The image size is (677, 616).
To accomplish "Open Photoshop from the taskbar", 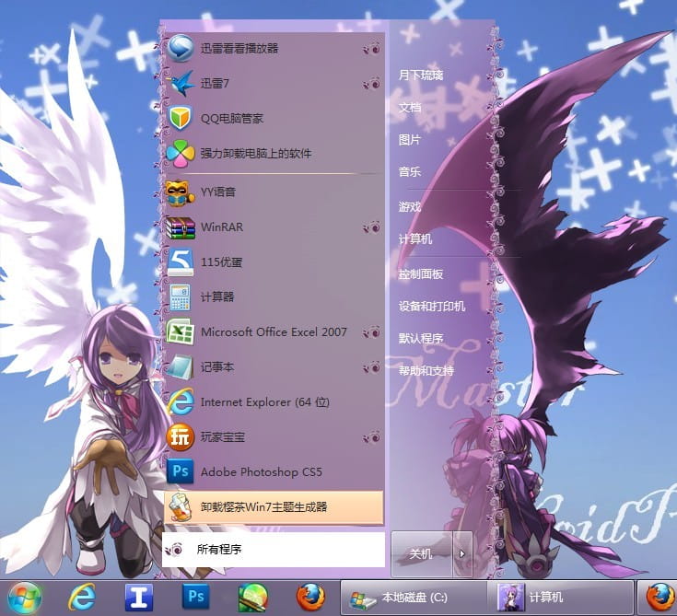I will (x=195, y=597).
